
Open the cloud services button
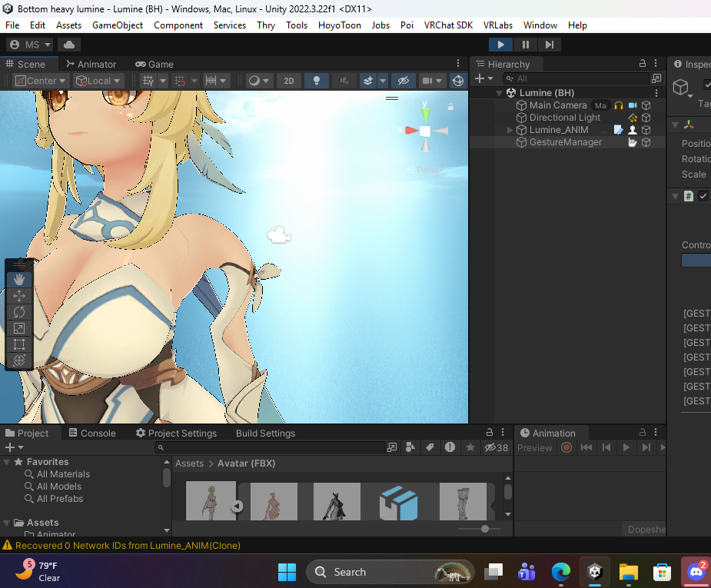[x=69, y=45]
